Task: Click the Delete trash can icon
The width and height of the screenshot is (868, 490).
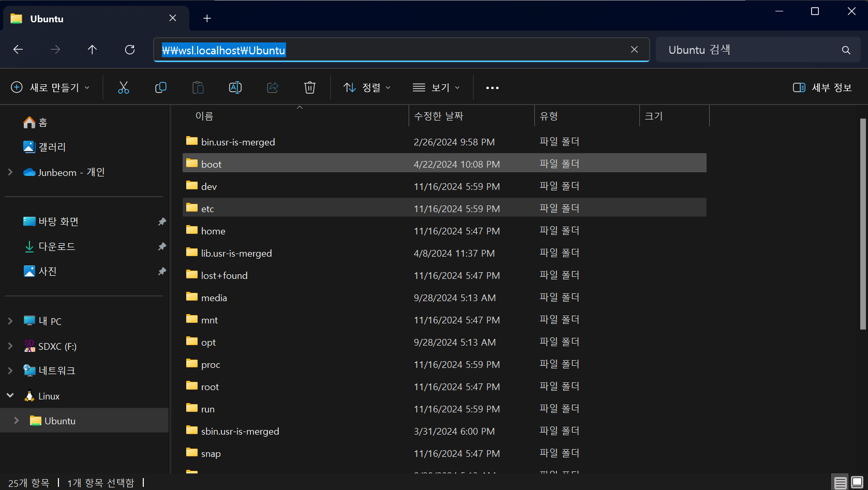Action: click(310, 87)
